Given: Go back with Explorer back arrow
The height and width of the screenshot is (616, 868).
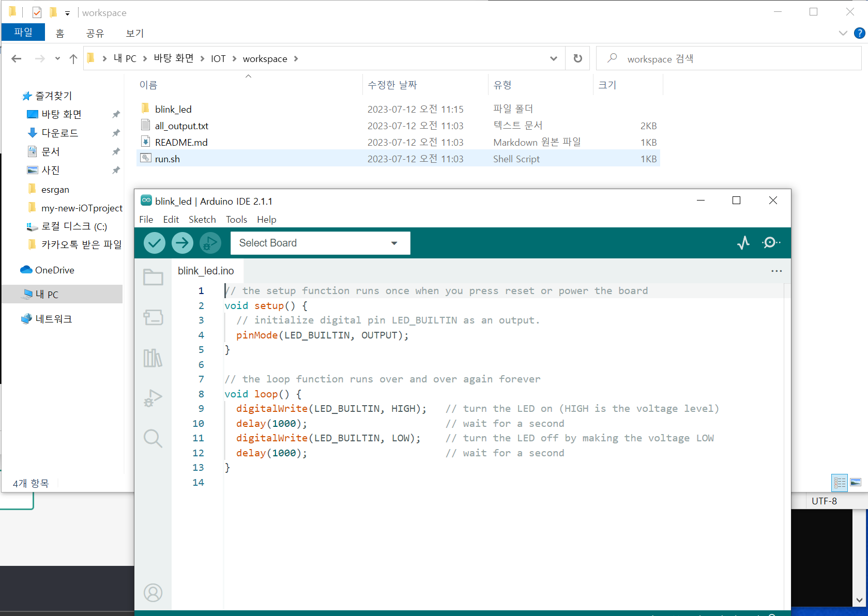Looking at the screenshot, I should 17,59.
